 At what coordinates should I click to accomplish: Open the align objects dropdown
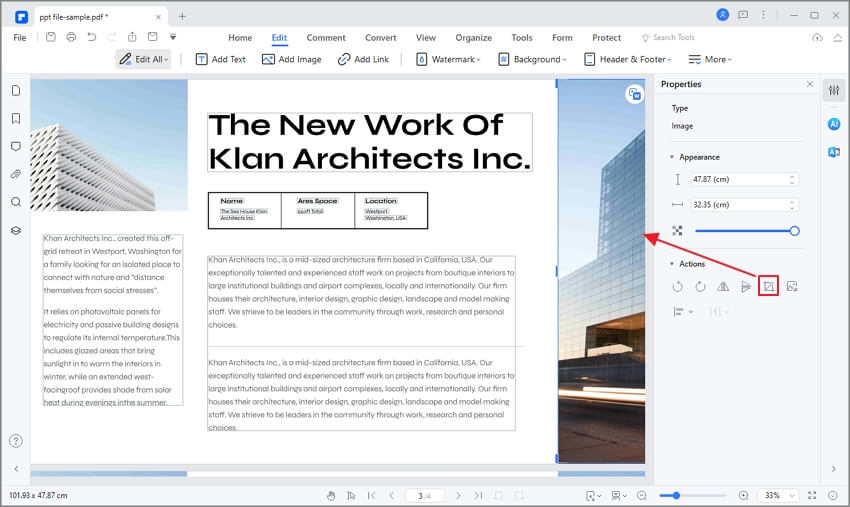coord(683,312)
